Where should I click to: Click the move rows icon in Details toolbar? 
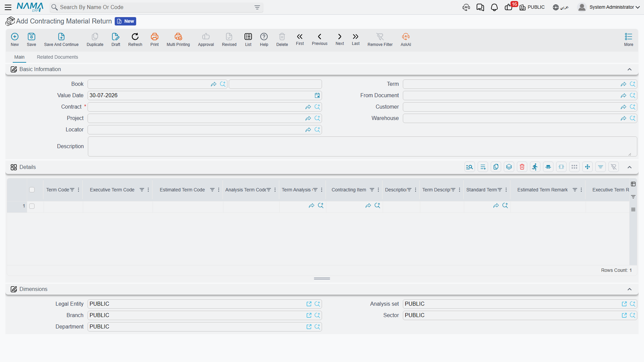point(587,167)
